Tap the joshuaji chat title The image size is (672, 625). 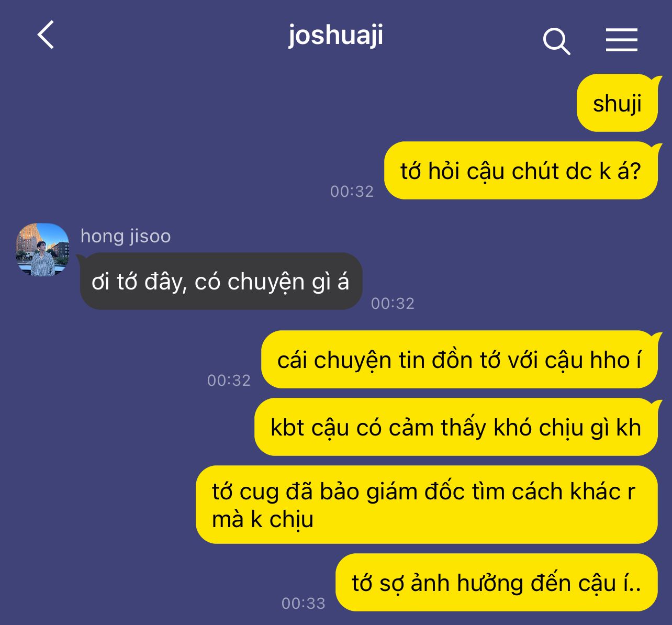[335, 35]
